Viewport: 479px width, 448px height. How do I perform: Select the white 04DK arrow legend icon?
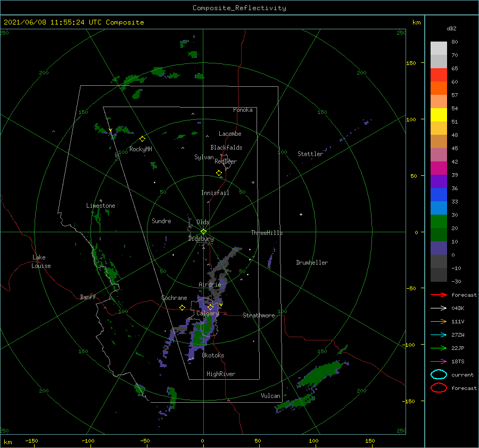tap(439, 308)
